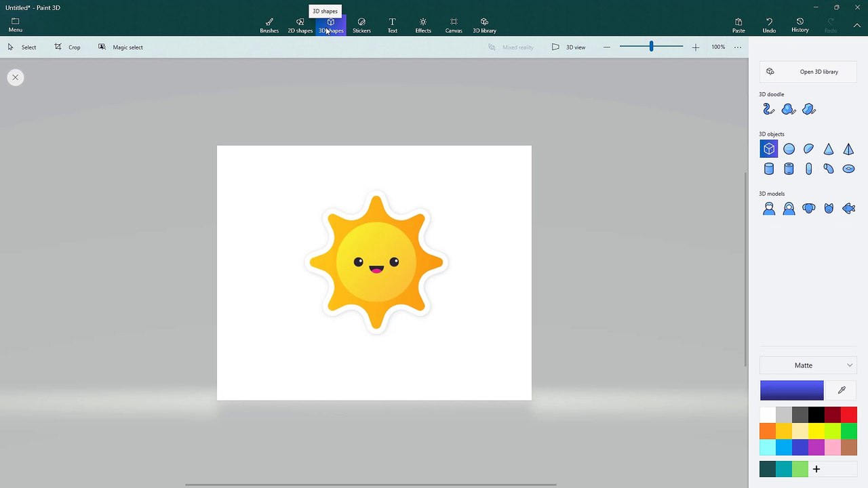This screenshot has width=868, height=488.
Task: Open the Stickers tool
Action: 361,25
